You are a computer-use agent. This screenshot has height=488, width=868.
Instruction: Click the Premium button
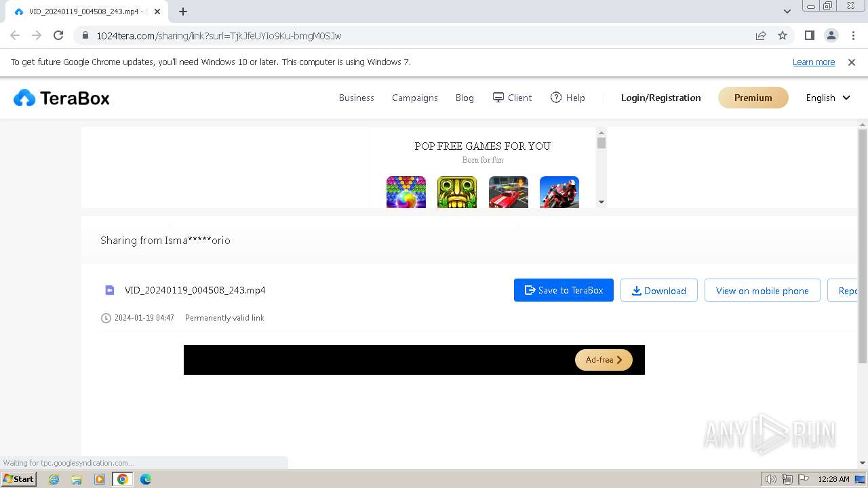[x=753, y=98]
